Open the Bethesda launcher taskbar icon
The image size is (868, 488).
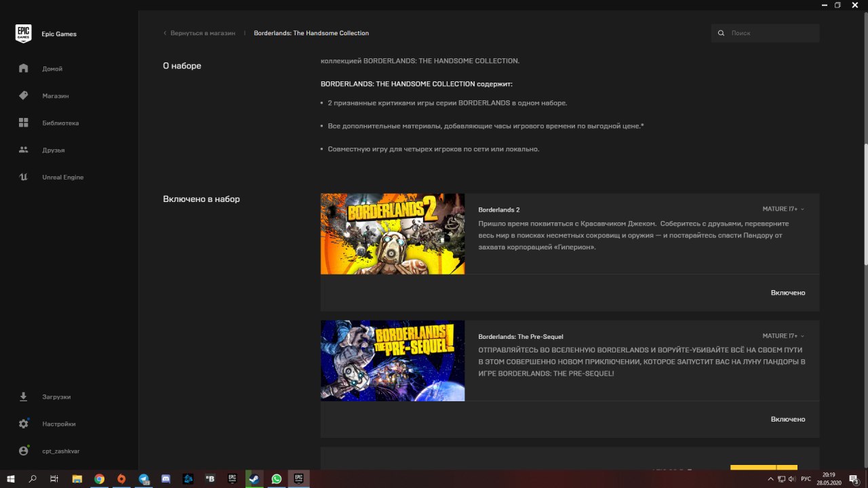[x=210, y=479]
